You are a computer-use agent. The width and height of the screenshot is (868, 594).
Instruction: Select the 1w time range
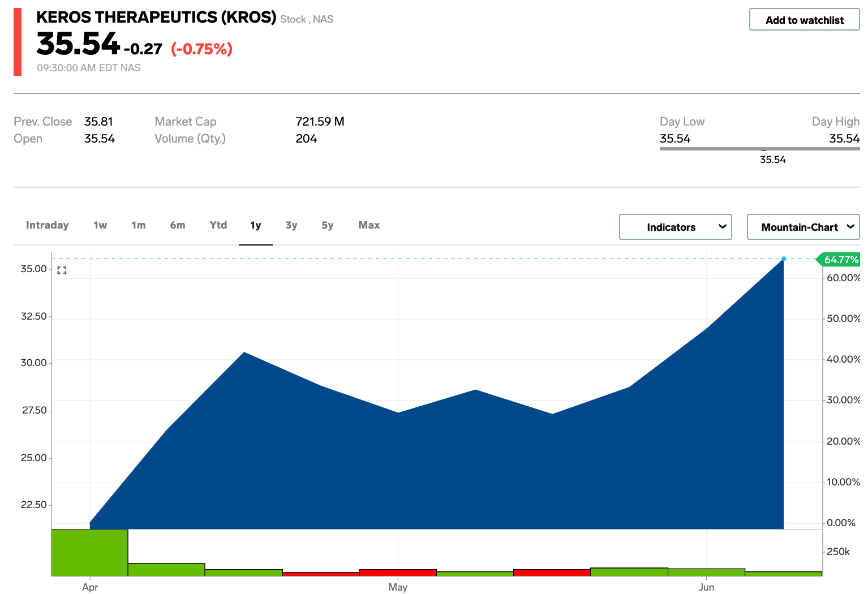100,225
